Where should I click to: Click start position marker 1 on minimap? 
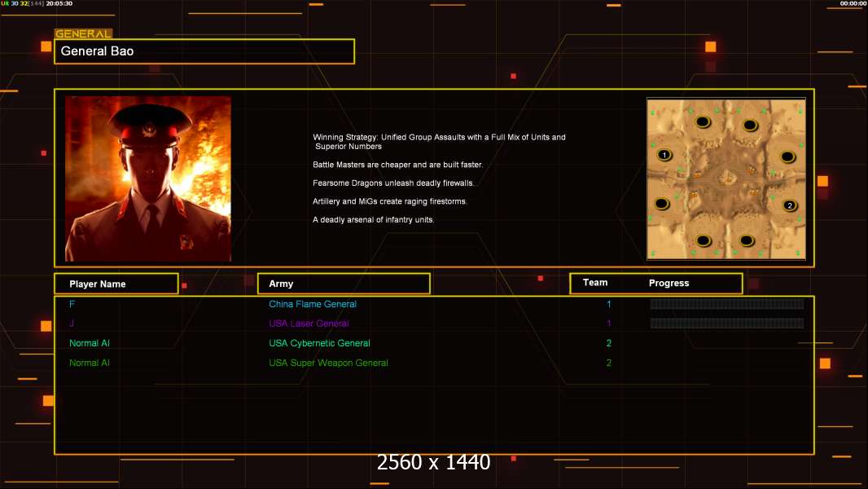click(x=664, y=155)
